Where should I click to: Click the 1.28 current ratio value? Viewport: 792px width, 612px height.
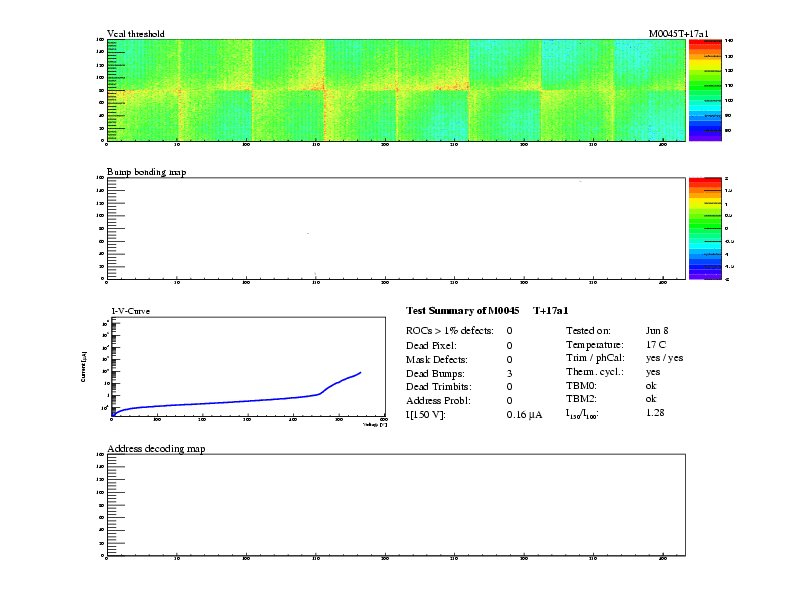[x=656, y=412]
